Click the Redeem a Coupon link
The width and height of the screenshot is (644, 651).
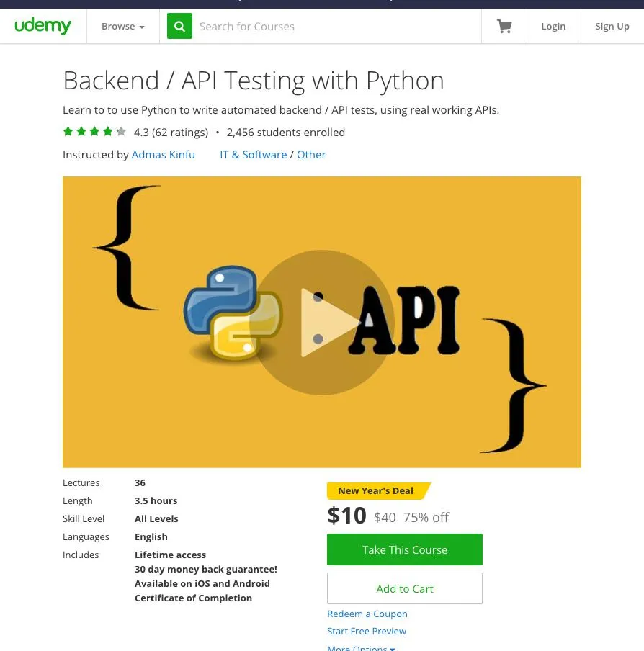pyautogui.click(x=367, y=614)
